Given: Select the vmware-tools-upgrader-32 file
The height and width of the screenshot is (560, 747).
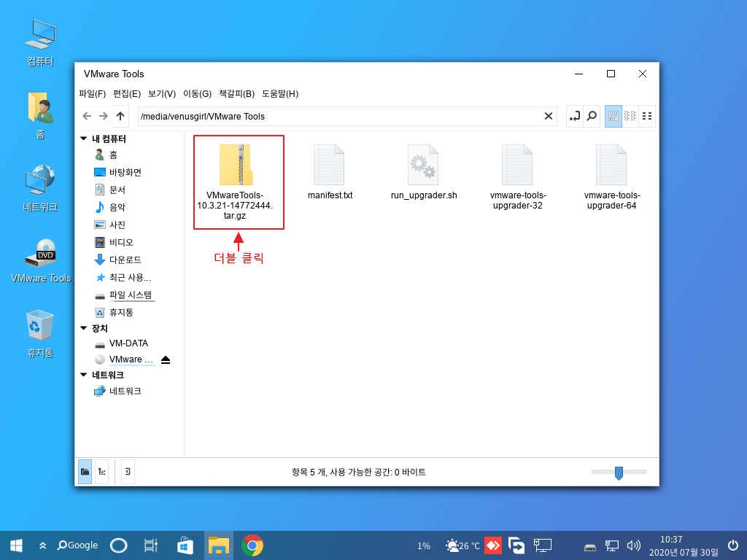Looking at the screenshot, I should tap(518, 176).
